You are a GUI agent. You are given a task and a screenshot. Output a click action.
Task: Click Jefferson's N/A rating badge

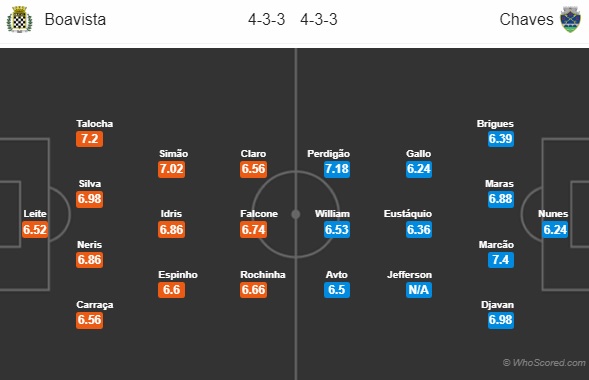(419, 290)
